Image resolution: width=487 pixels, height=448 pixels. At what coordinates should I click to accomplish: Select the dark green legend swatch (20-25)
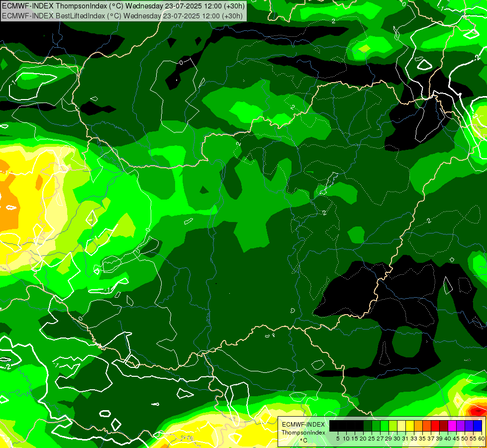point(368,426)
